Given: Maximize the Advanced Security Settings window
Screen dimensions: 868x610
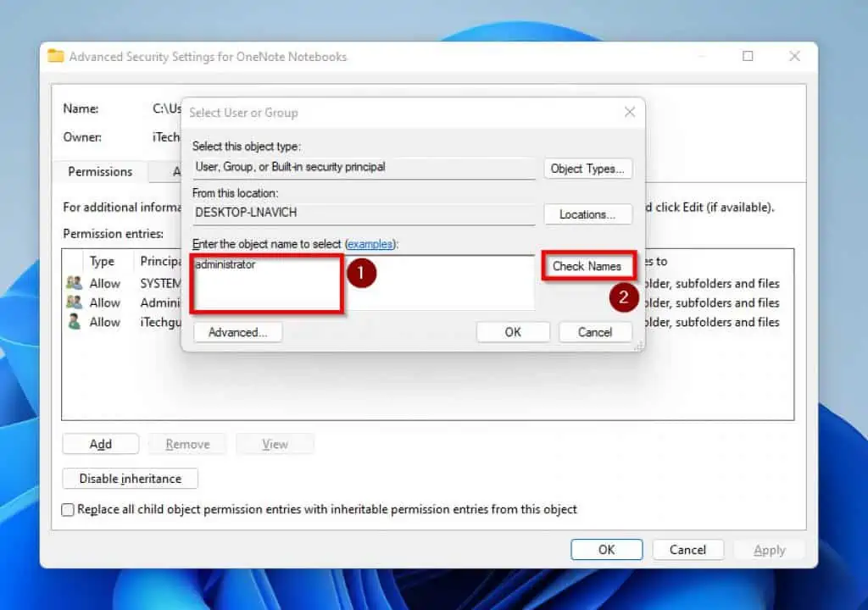Looking at the screenshot, I should 748,57.
